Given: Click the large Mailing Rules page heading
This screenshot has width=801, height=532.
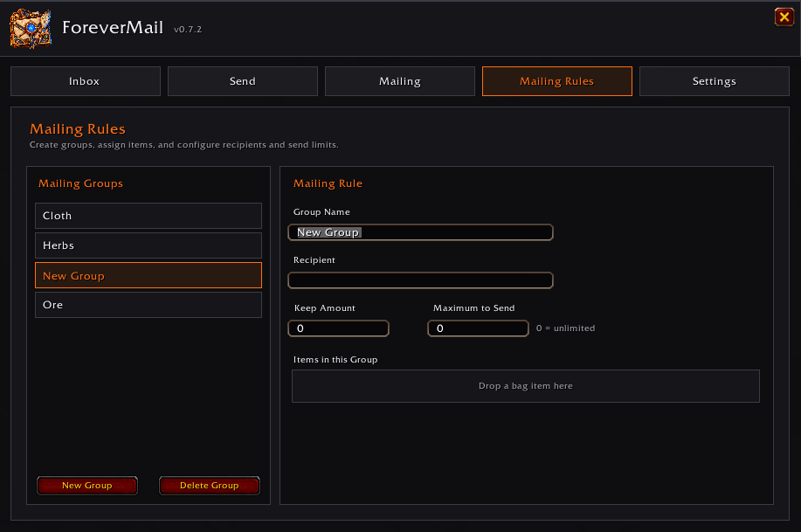Looking at the screenshot, I should [78, 129].
